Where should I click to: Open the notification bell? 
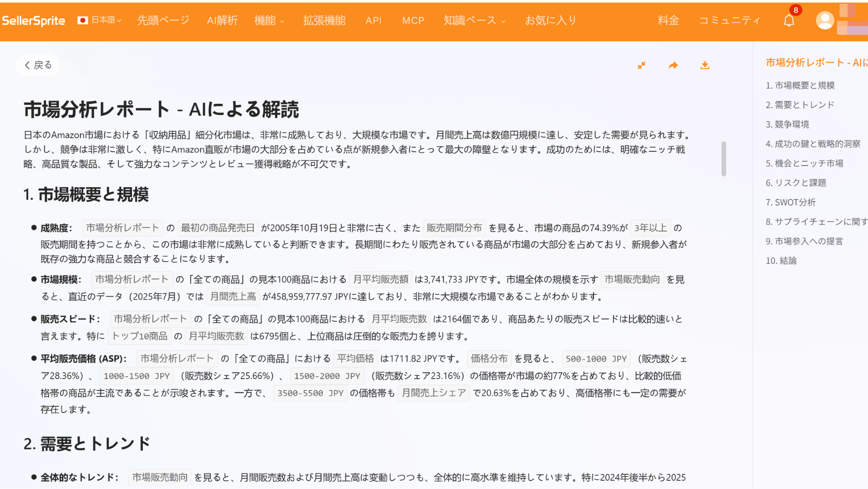(x=789, y=20)
